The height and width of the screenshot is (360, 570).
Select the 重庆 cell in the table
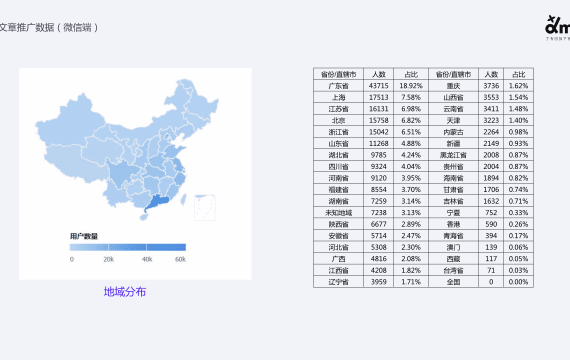tap(453, 86)
